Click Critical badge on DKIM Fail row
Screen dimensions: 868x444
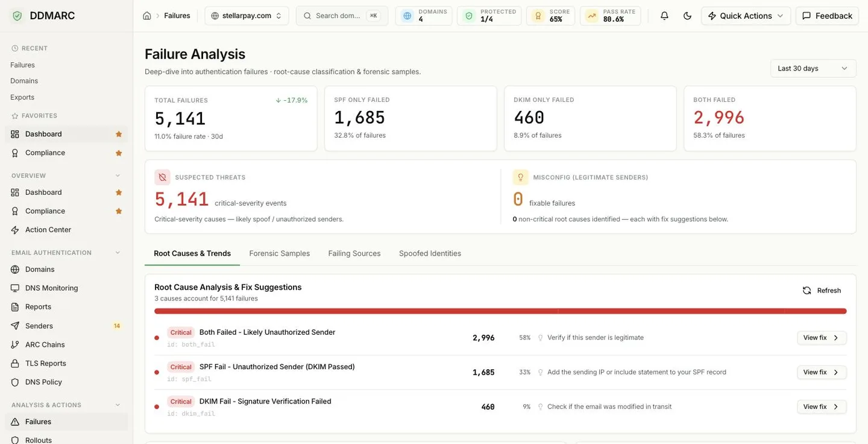(x=181, y=401)
